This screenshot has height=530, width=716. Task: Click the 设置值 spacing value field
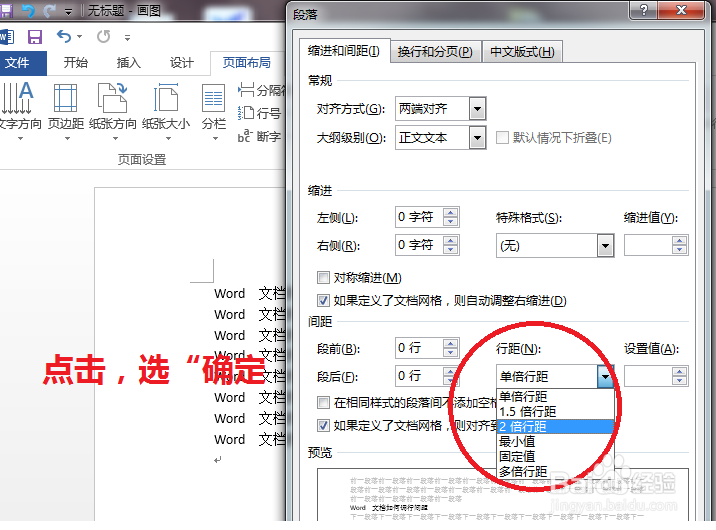pos(648,377)
